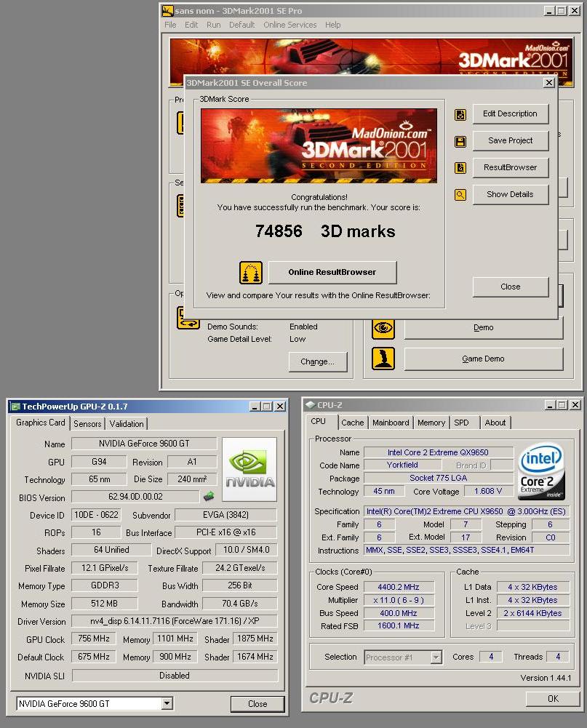This screenshot has width=587, height=728.
Task: Open the Edit menu in 3DMark2001
Action: 191,25
